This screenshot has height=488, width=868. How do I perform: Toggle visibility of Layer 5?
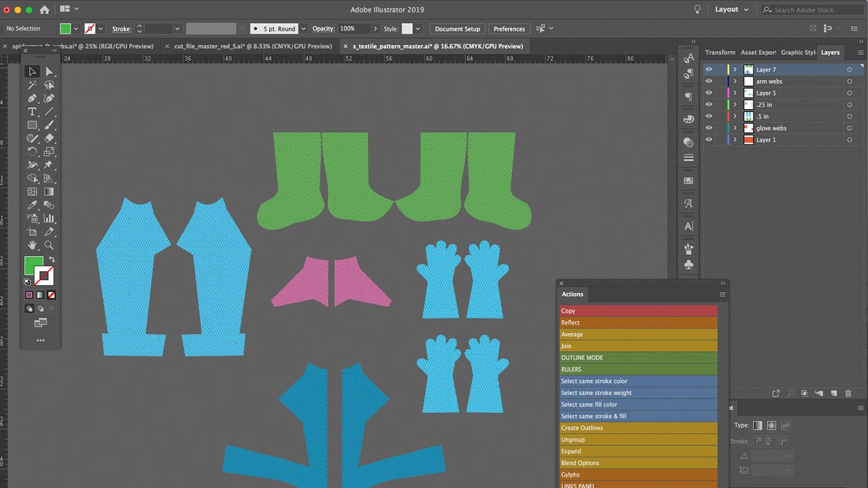pyautogui.click(x=709, y=93)
